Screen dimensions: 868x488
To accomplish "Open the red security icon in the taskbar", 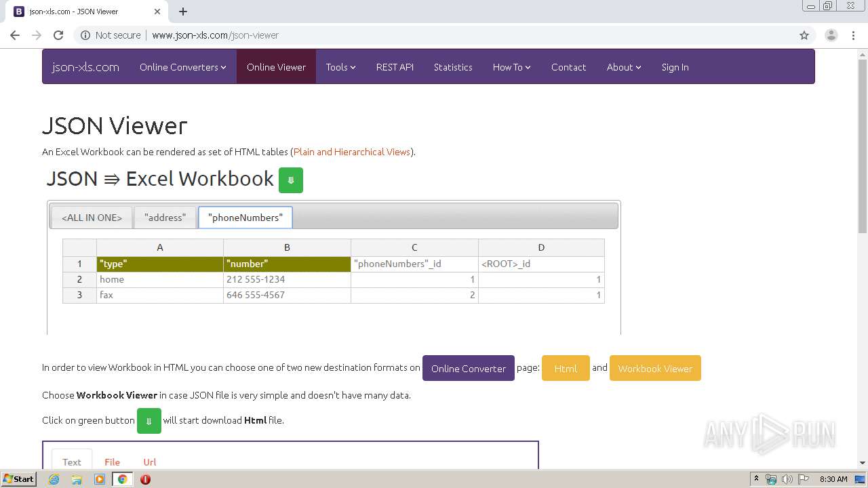I will [x=145, y=479].
